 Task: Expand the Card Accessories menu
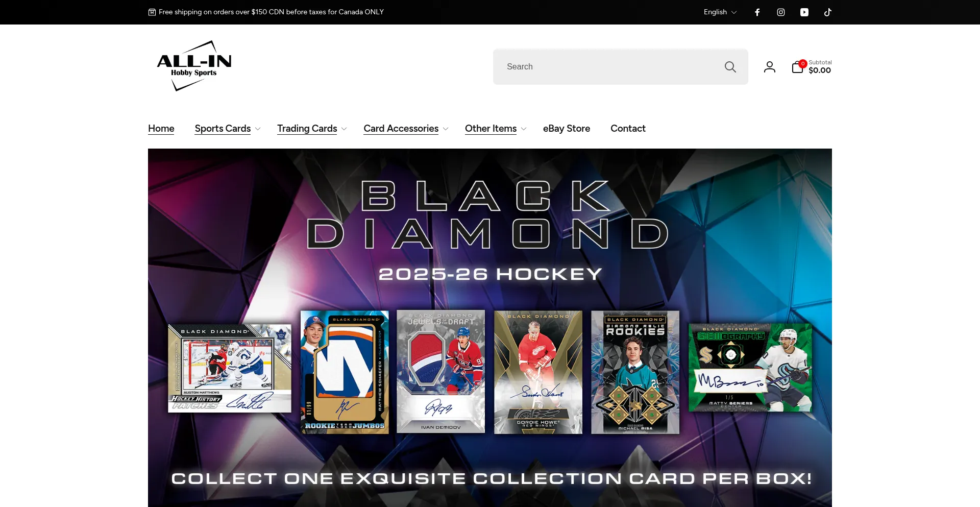click(406, 129)
